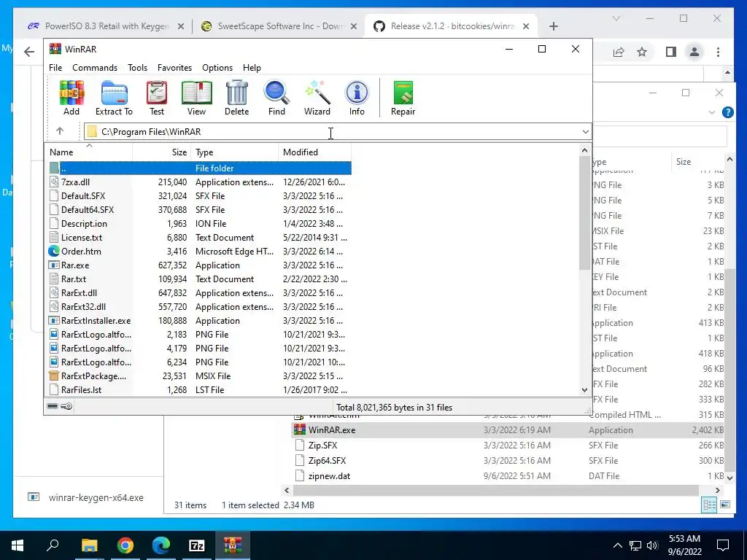
Task: Open the Tools menu
Action: click(x=137, y=68)
